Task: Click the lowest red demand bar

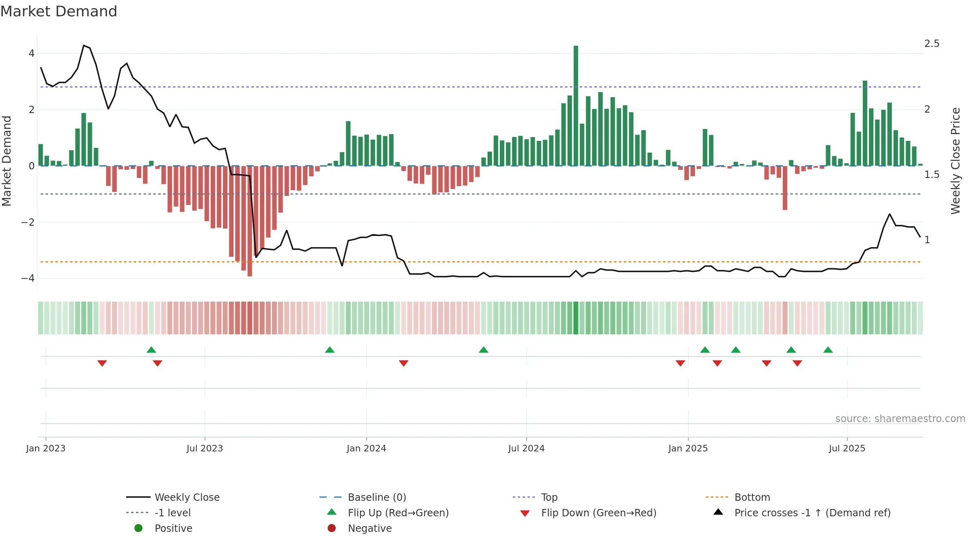Action: point(250,221)
